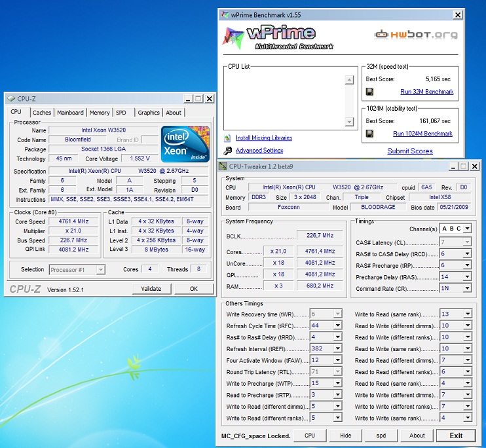Click the floppy save icon for 1024M score
486x448 pixels.
point(369,134)
